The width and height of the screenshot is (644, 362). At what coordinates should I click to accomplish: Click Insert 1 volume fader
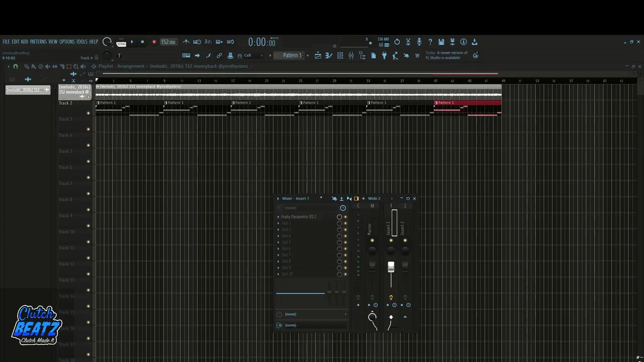(391, 267)
